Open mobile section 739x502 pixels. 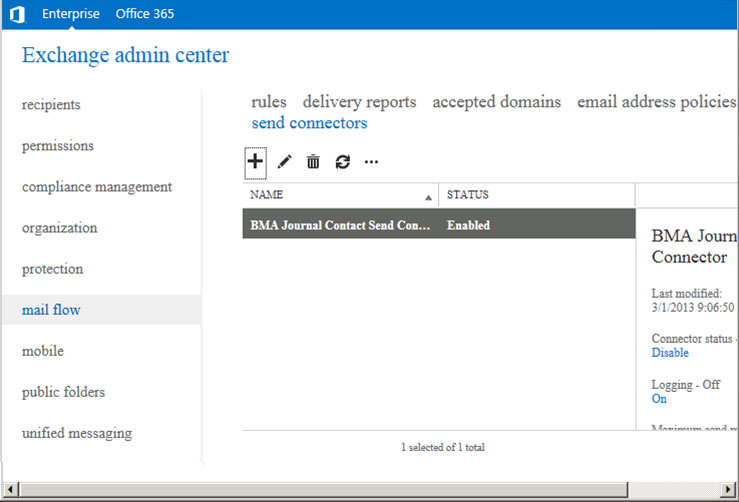coord(43,351)
